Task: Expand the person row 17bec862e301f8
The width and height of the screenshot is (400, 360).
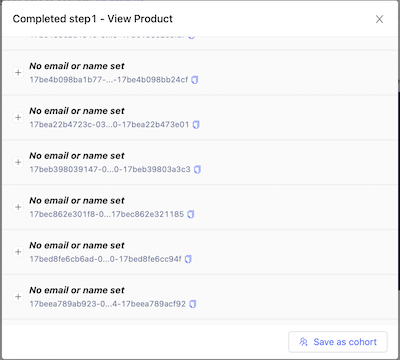Action: point(18,207)
